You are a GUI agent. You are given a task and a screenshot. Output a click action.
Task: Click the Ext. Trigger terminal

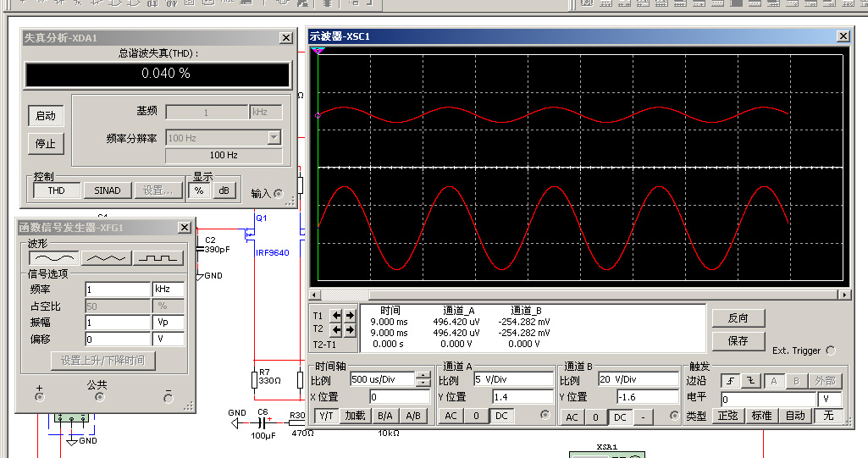pyautogui.click(x=831, y=350)
